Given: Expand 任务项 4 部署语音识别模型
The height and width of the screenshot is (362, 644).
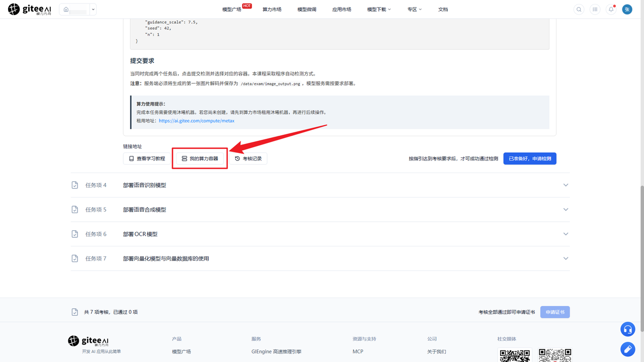Looking at the screenshot, I should coord(320,185).
